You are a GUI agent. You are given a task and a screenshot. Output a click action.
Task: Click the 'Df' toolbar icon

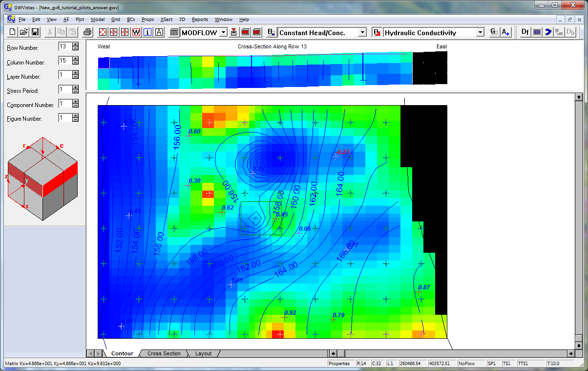click(525, 32)
